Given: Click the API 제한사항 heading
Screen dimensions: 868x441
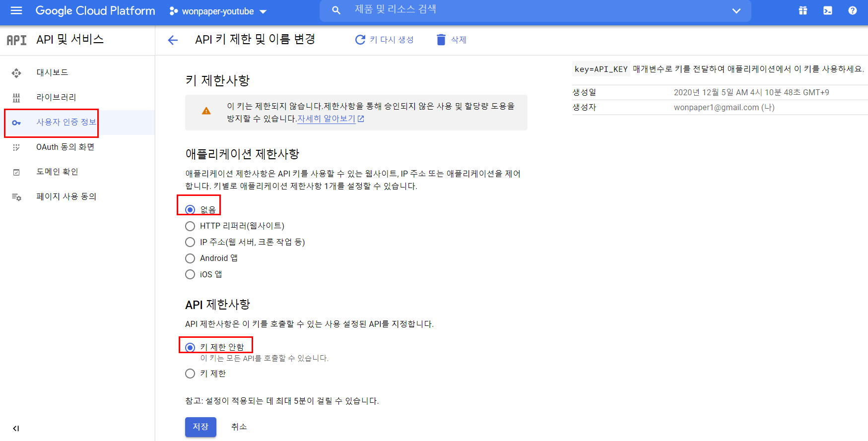Looking at the screenshot, I should click(x=218, y=304).
